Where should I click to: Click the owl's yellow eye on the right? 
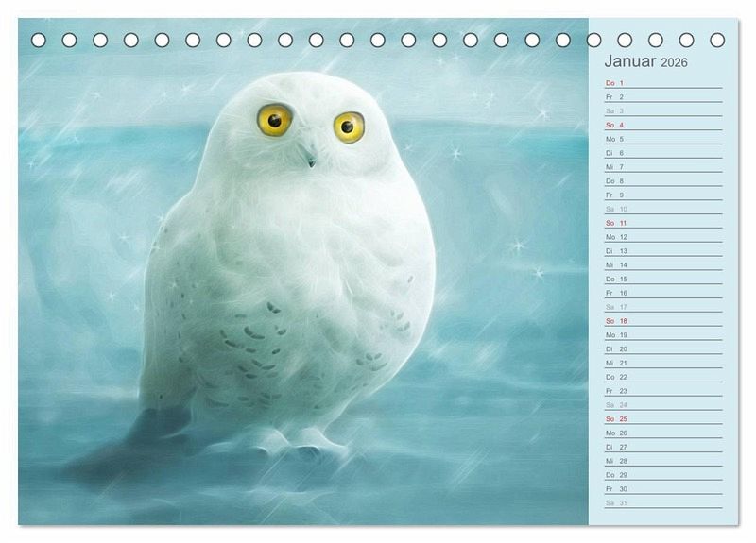coord(349,126)
